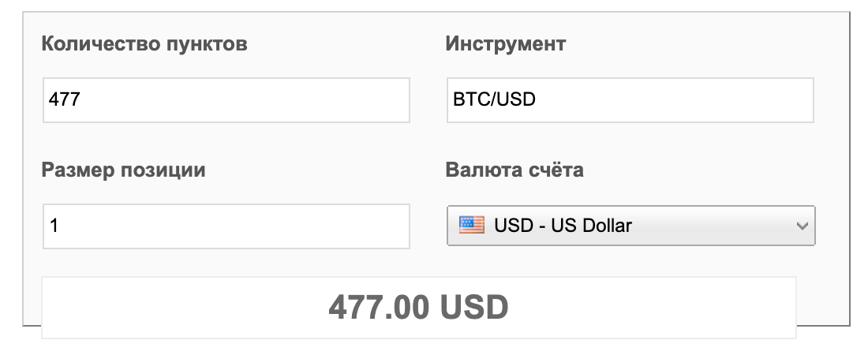The image size is (868, 355).
Task: Focus the "Количество пунктов" input field
Action: [x=226, y=100]
